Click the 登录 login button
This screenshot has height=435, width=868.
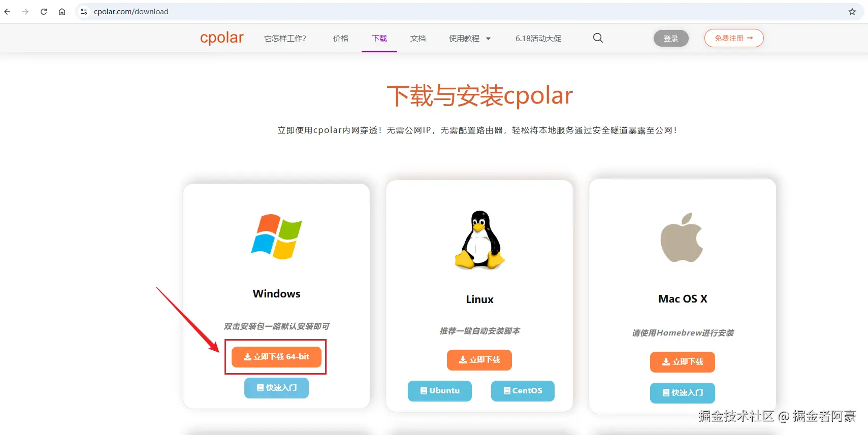(x=671, y=39)
